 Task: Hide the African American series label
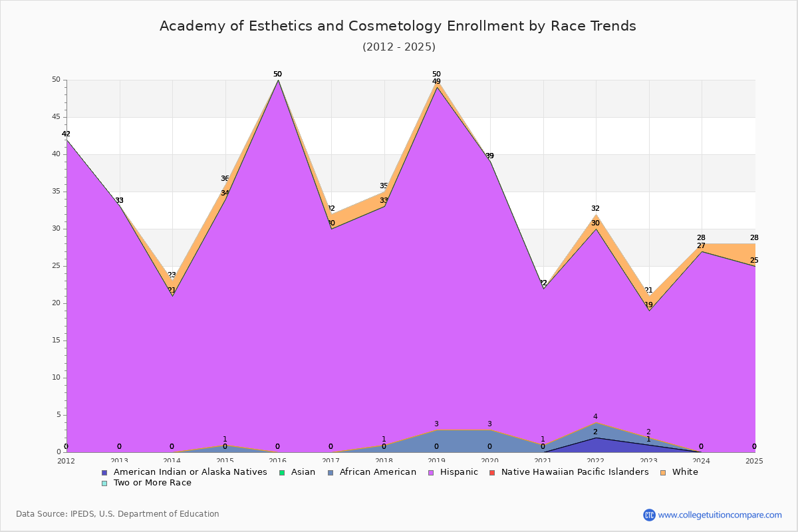coord(378,472)
